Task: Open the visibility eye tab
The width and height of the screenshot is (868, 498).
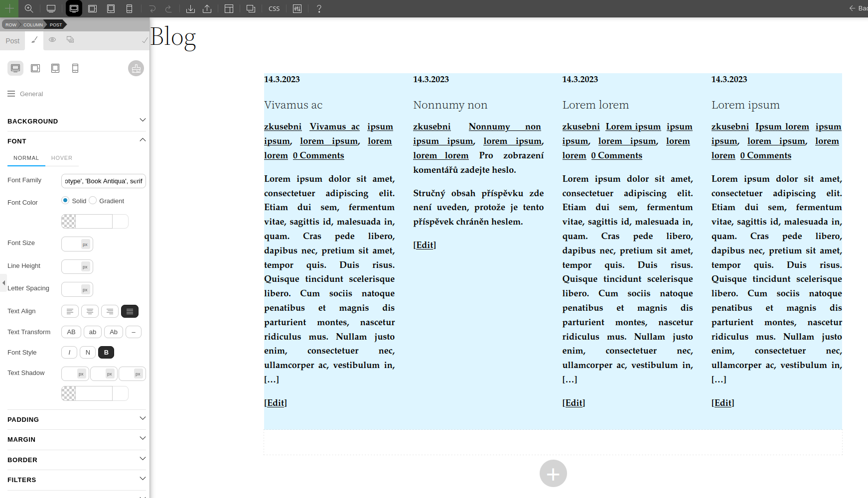Action: coord(52,39)
